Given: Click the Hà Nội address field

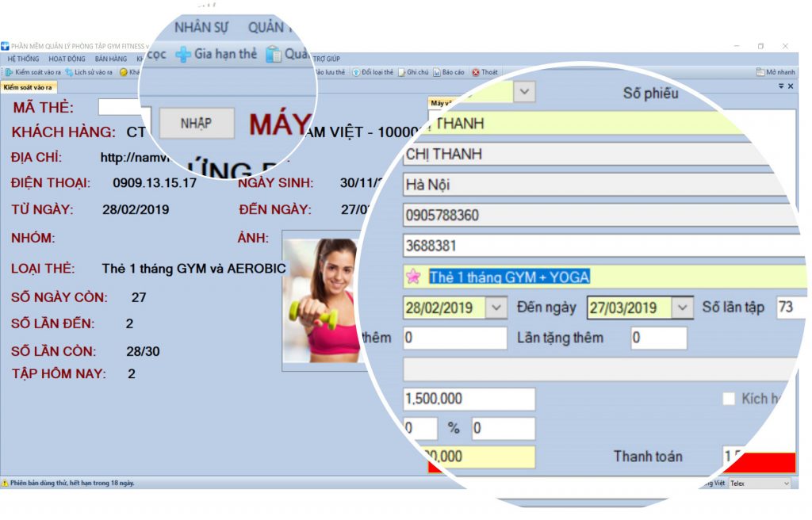Looking at the screenshot, I should [587, 185].
